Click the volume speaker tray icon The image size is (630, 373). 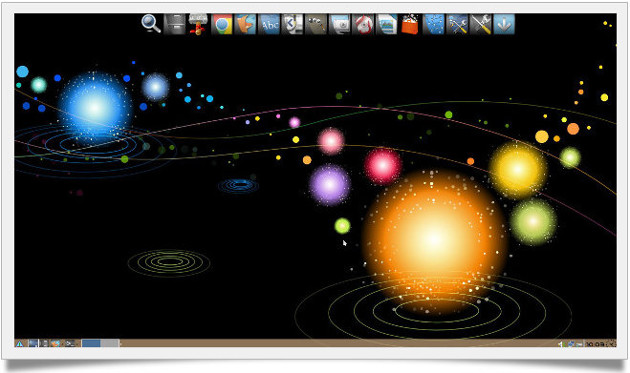560,344
